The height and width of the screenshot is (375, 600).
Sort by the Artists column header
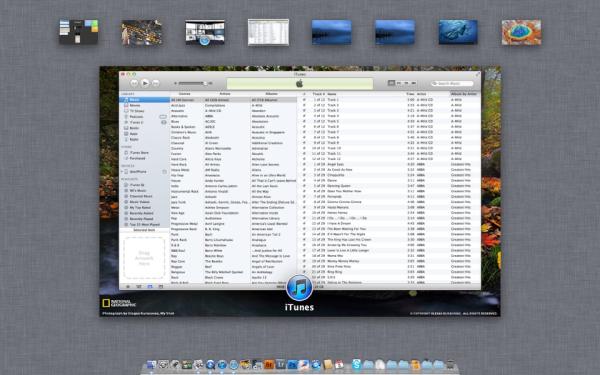(225, 94)
